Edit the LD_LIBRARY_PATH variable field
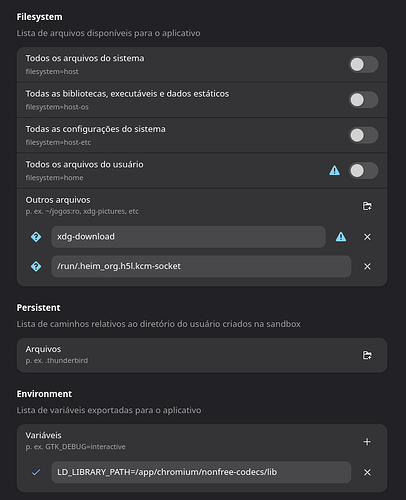This screenshot has height=500, width=406. 201,472
